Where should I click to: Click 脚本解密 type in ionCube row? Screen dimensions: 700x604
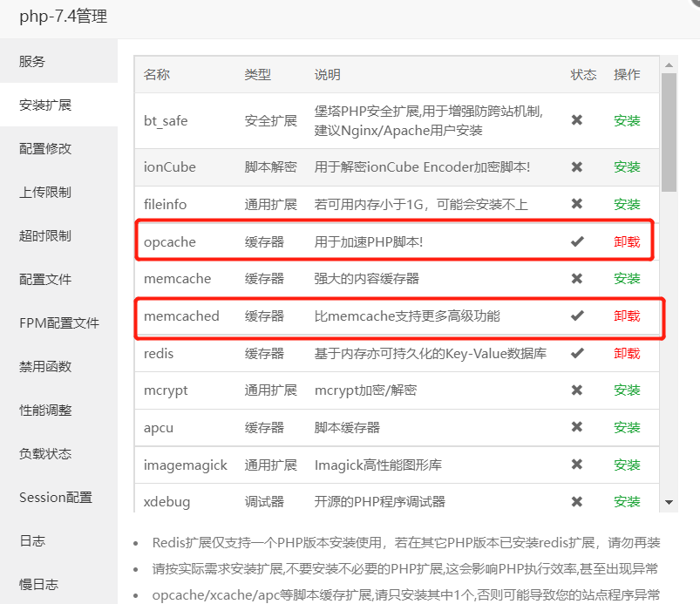click(x=270, y=167)
